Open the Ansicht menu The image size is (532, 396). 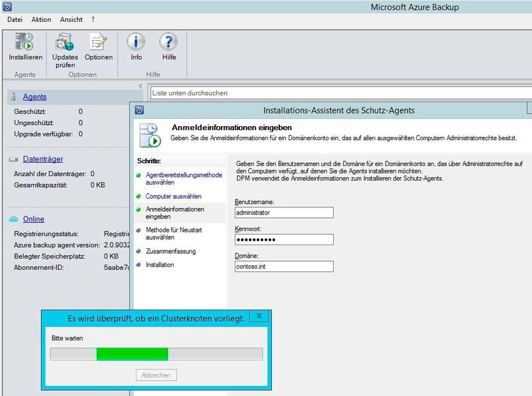[x=71, y=20]
